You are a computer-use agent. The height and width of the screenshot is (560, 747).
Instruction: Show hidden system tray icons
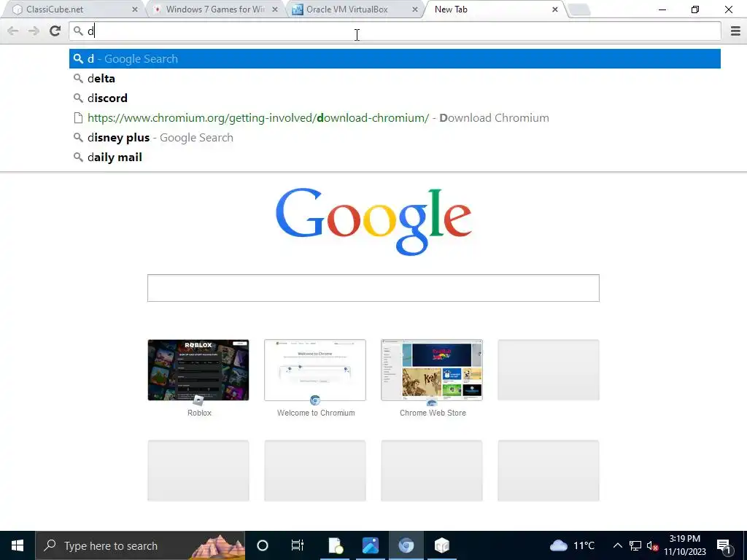(617, 545)
